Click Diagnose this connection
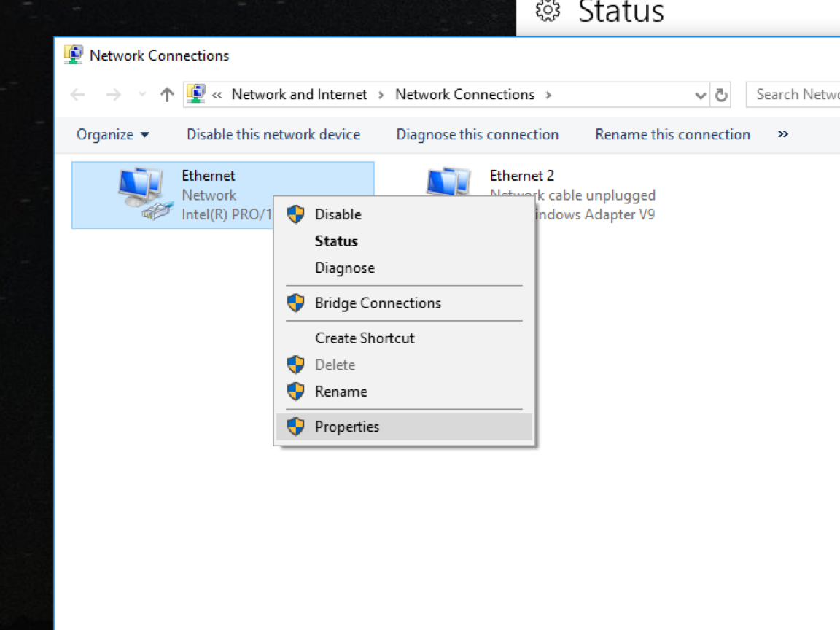Image resolution: width=840 pixels, height=630 pixels. click(x=478, y=134)
